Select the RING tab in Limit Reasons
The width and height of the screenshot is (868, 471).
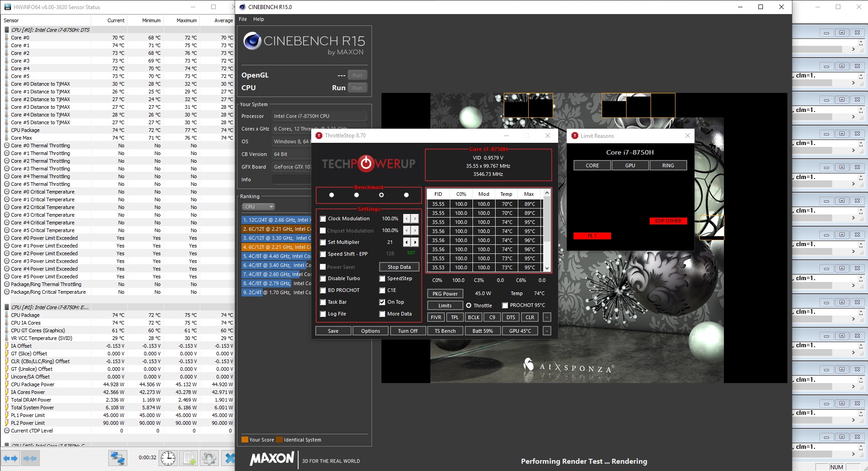(668, 165)
